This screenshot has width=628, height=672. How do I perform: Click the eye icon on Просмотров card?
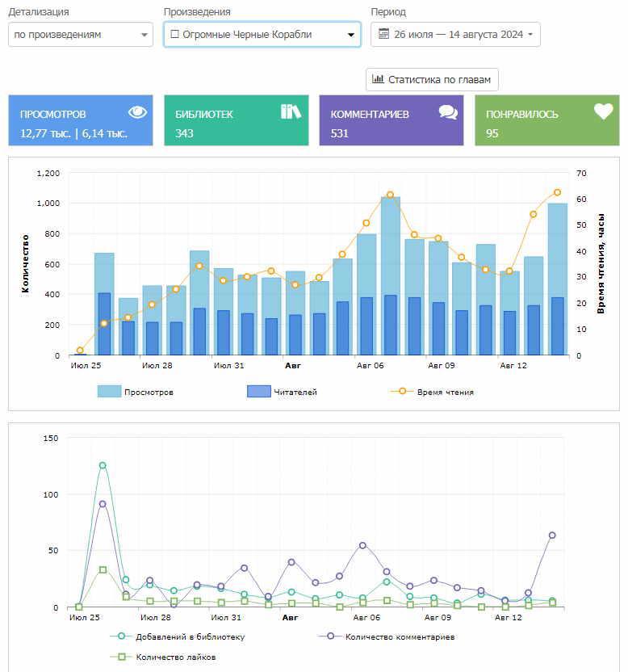click(137, 112)
